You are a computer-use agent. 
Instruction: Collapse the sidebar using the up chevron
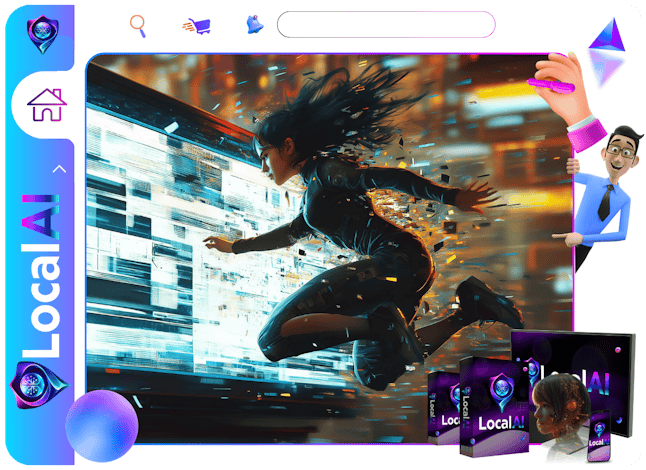tap(60, 169)
